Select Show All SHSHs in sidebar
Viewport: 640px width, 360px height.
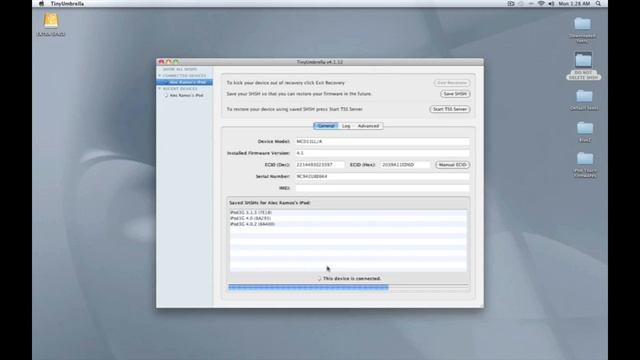tap(180, 69)
